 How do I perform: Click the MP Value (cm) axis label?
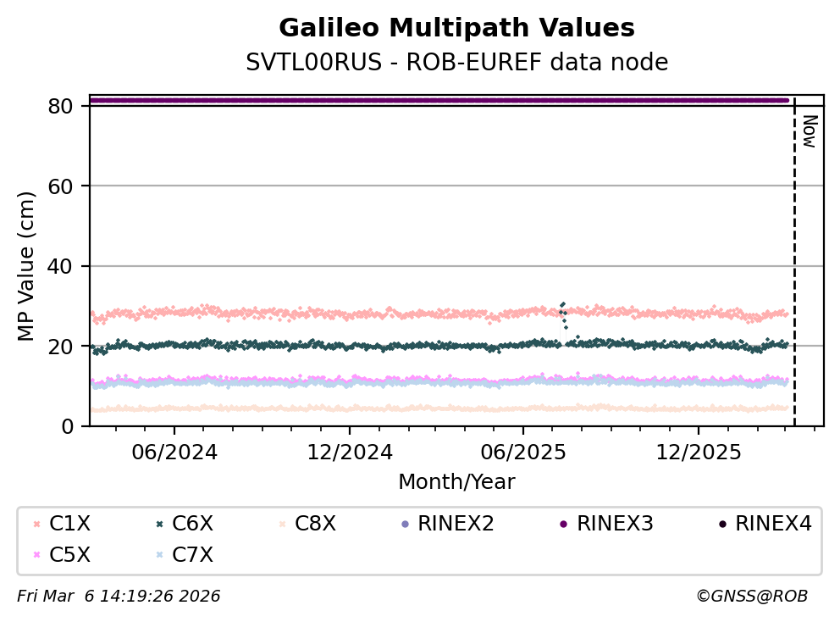click(x=27, y=267)
